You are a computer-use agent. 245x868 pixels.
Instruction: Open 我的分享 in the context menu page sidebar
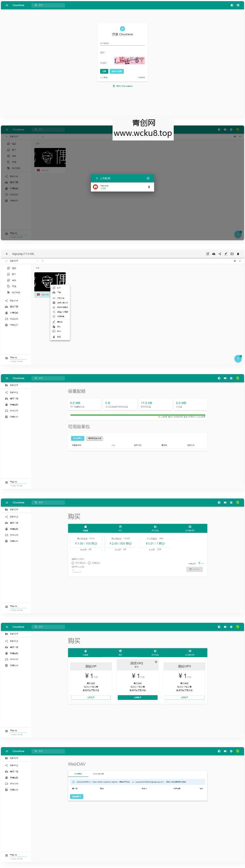pos(14,301)
